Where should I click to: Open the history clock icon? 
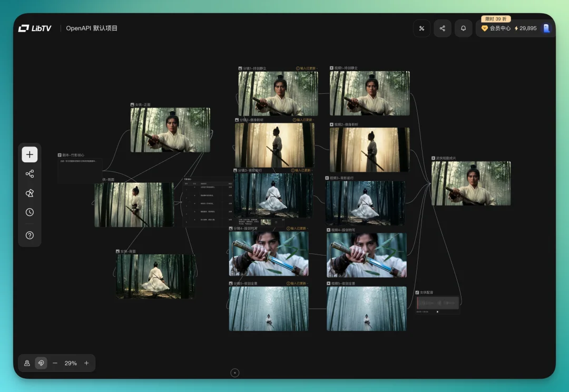30,212
